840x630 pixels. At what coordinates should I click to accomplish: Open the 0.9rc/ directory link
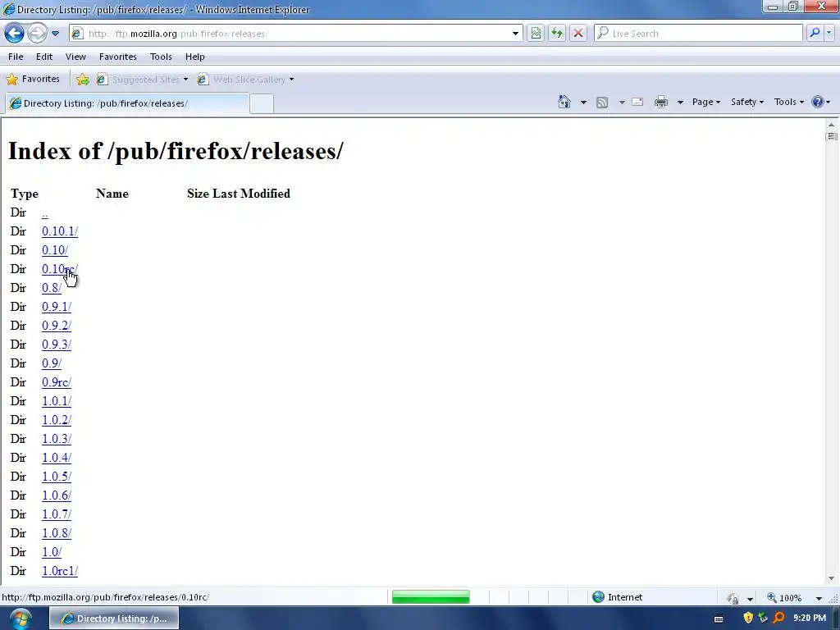57,382
